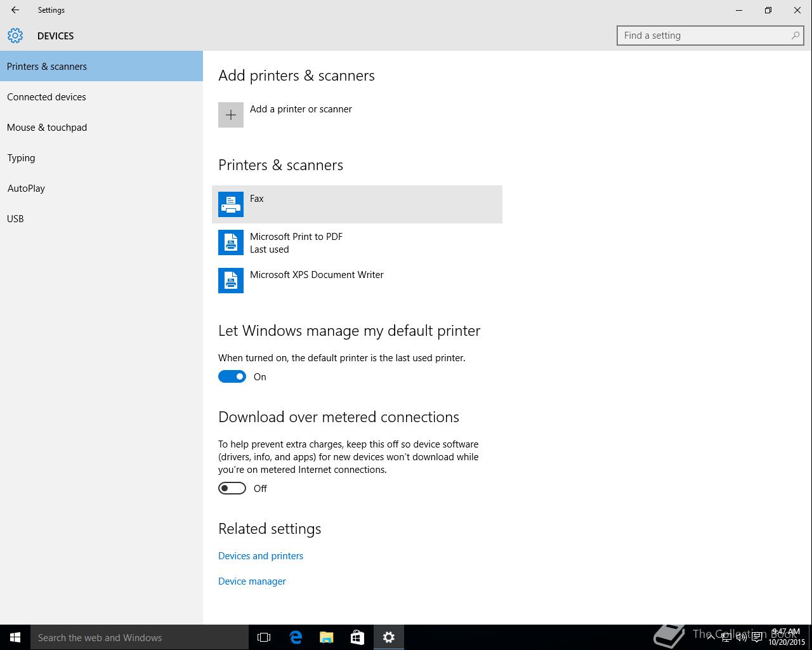The height and width of the screenshot is (650, 812).
Task: Enable Download over metered connections toggle
Action: click(x=232, y=489)
